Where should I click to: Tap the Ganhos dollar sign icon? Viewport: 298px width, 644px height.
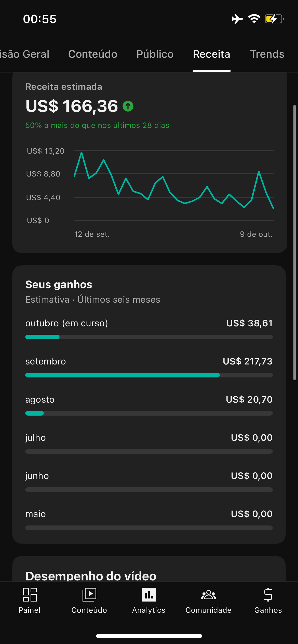click(x=268, y=595)
